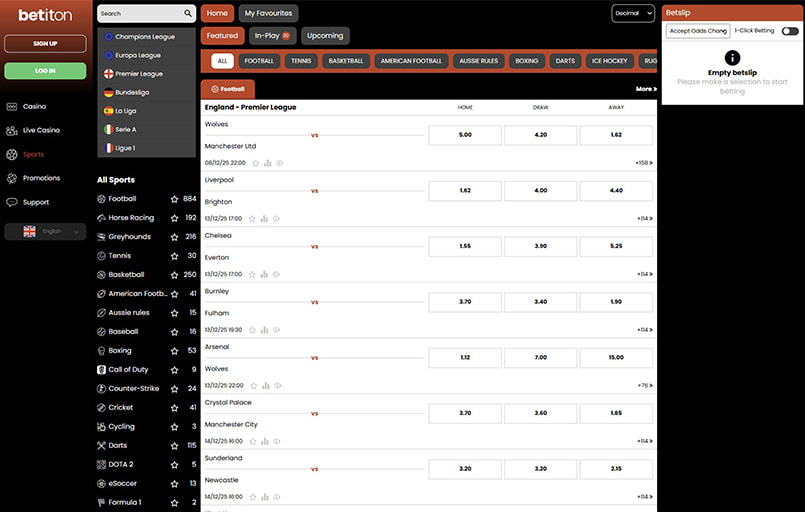Screen dimensions: 805x512
Task: Star the Liverpool vs Brighton match
Action: pos(252,219)
